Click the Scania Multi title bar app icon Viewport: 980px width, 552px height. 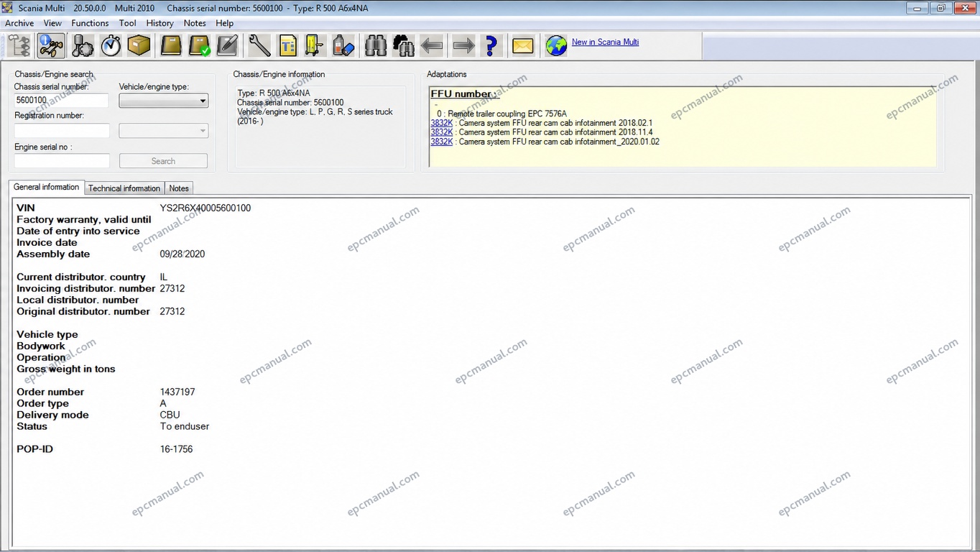click(x=8, y=8)
